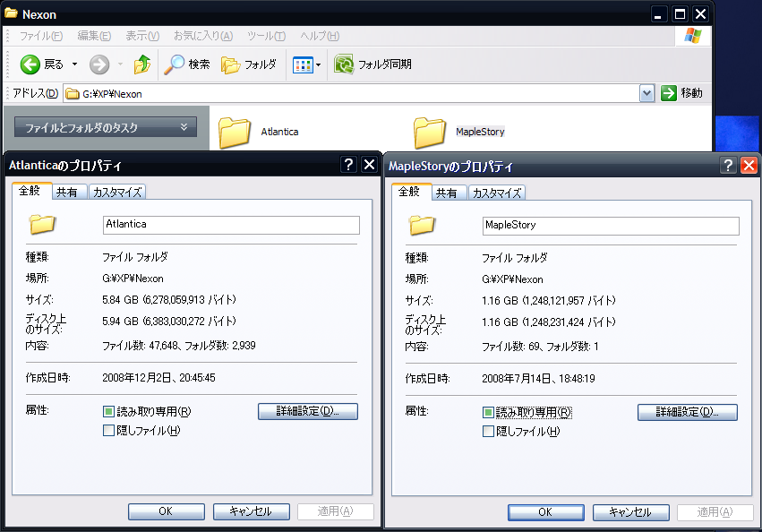
Task: Switch to カスタマイズ tab in Atlantica properties
Action: [117, 192]
